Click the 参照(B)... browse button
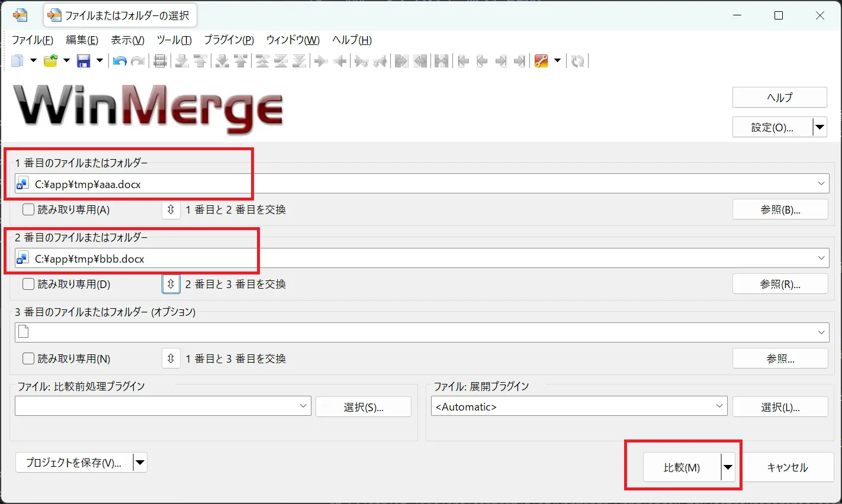842x504 pixels. [780, 209]
